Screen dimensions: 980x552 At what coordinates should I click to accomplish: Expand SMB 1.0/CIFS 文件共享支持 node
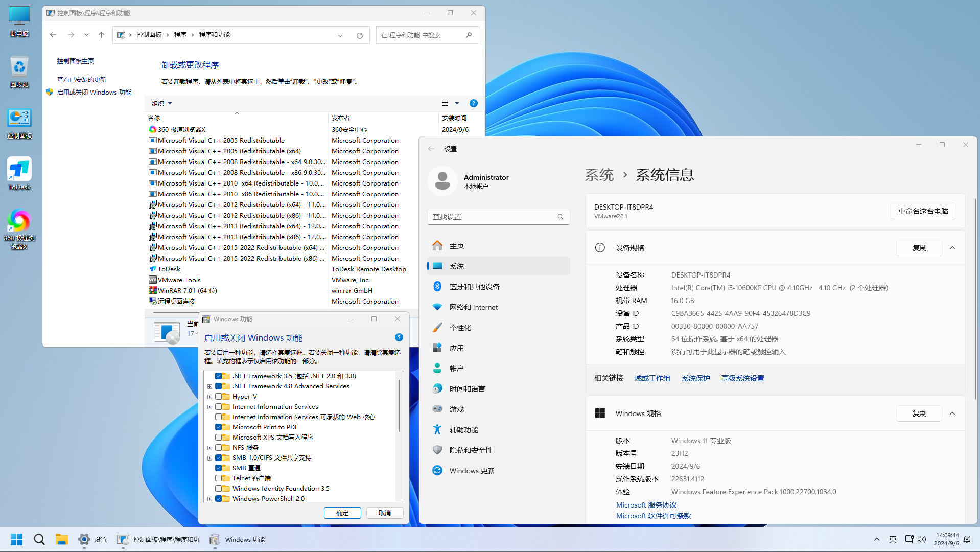click(x=209, y=458)
